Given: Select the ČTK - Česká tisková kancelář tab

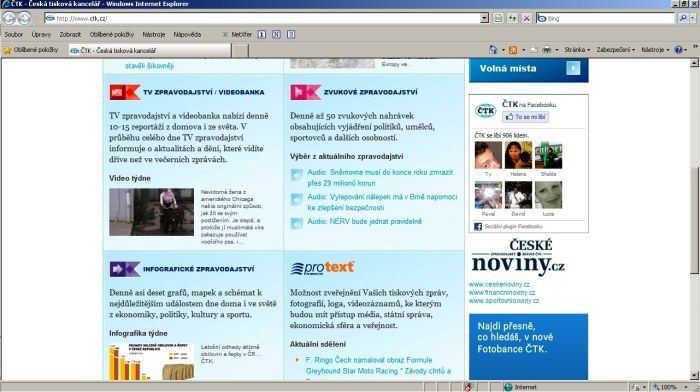Looking at the screenshot, I should point(150,50).
